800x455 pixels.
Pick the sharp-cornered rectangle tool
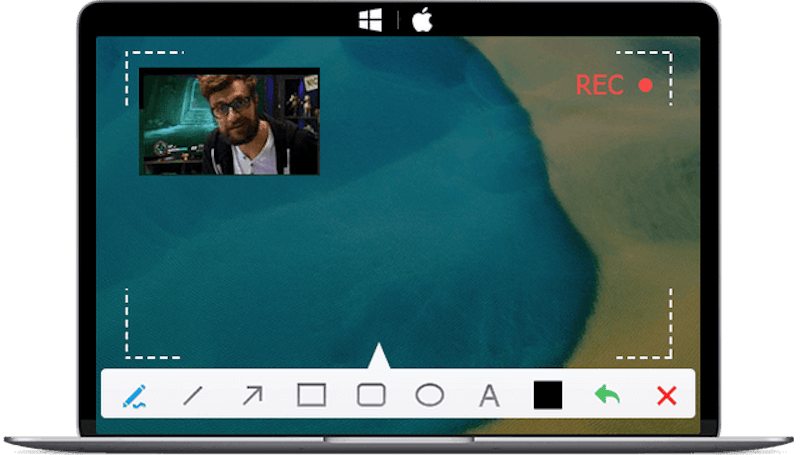pyautogui.click(x=312, y=395)
